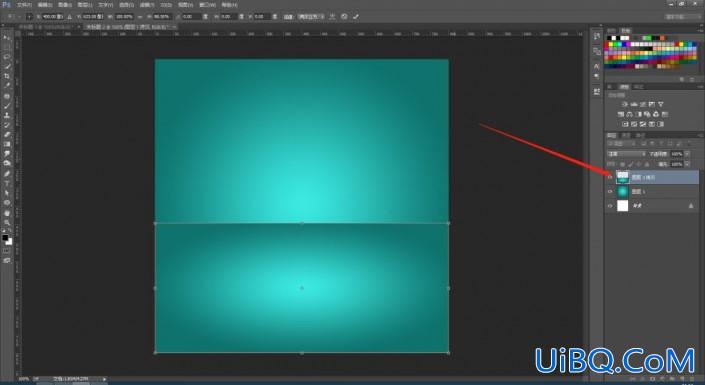This screenshot has width=705, height=385.
Task: Select the Dodge tool
Action: tap(6, 163)
